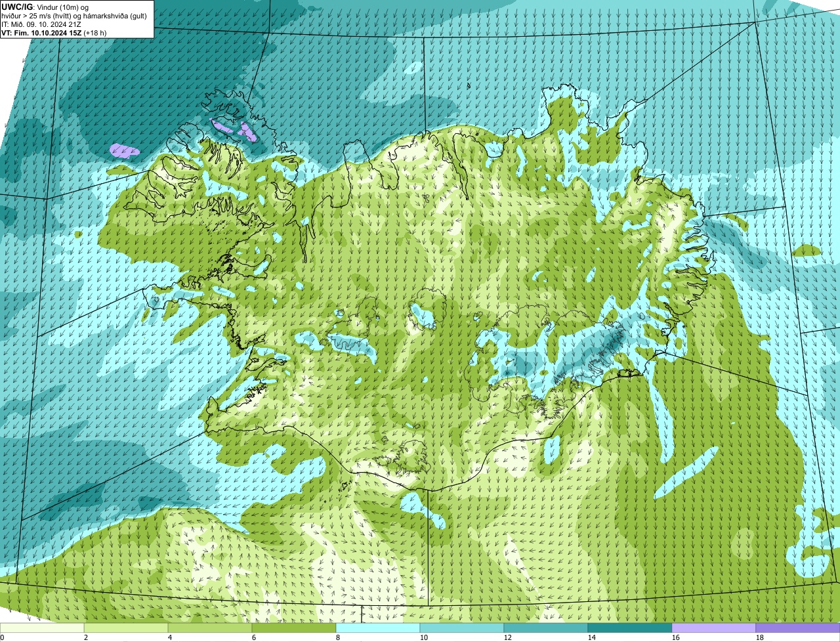Click the 0–2 m/s palest legend swatch
Image resolution: width=840 pixels, height=642 pixels.
click(x=42, y=628)
